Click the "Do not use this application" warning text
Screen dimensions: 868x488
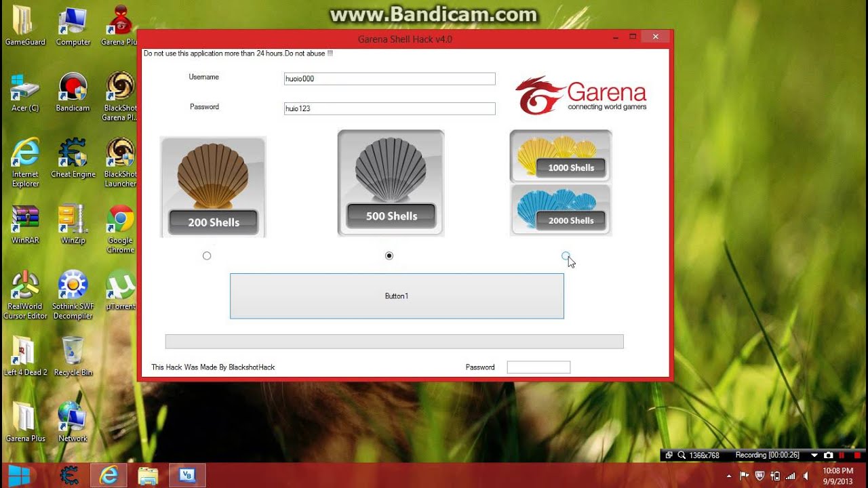coord(238,53)
